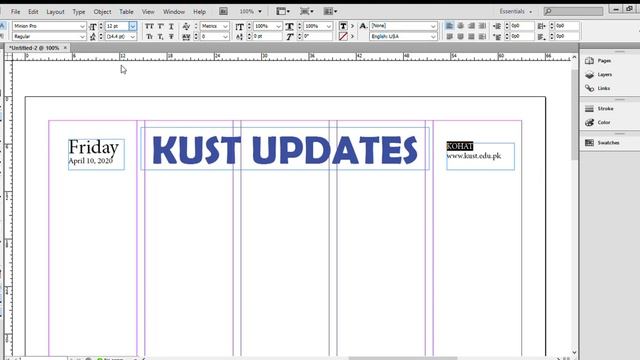This screenshot has height=360, width=640.
Task: Open the Object menu
Action: point(102,12)
